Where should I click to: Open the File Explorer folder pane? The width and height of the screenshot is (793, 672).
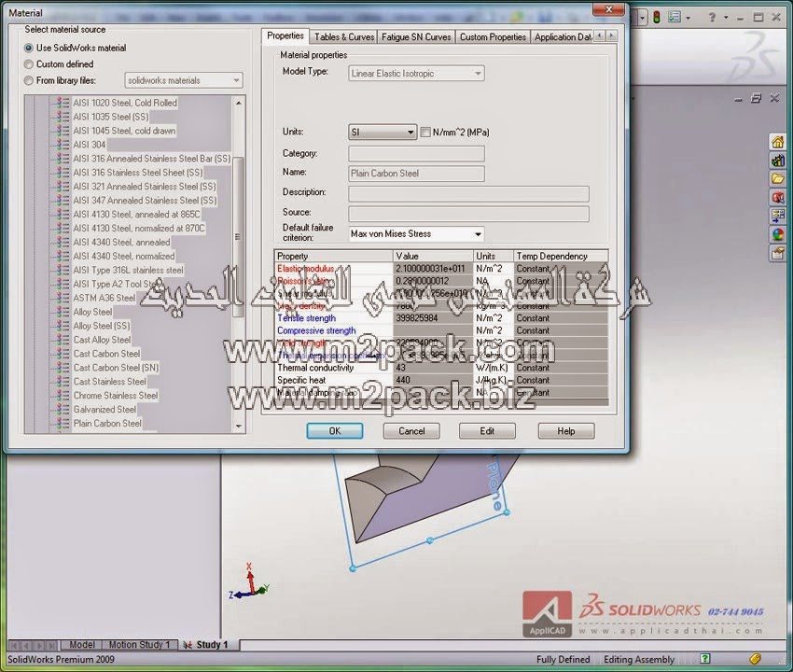tap(777, 178)
